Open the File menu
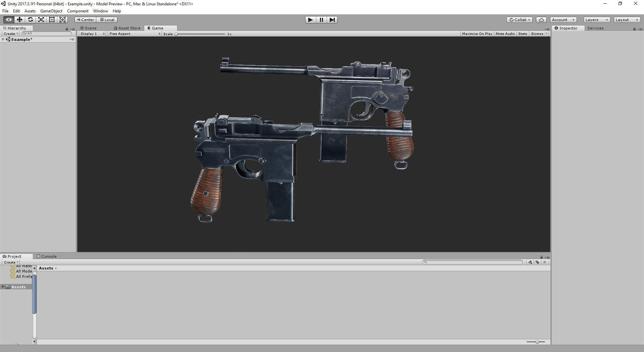644x352 pixels. 5,11
